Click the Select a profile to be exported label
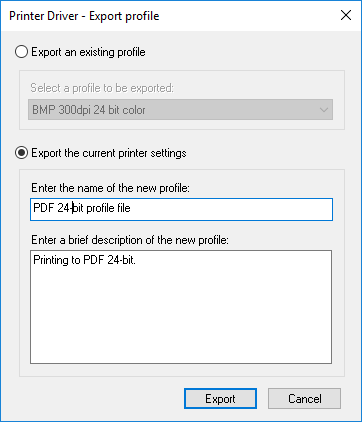Screen dimensions: 362x422 102,88
